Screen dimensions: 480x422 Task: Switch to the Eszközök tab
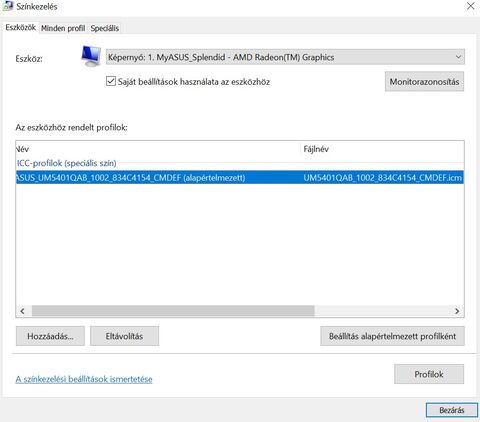tap(20, 27)
